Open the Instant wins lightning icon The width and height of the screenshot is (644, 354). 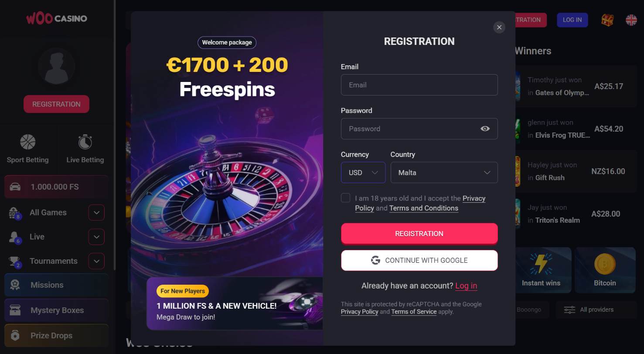click(x=541, y=264)
